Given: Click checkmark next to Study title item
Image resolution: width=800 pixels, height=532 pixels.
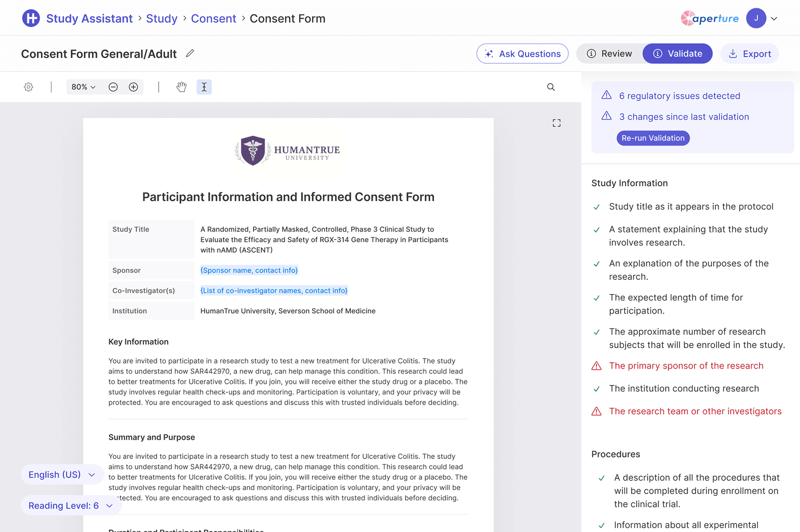Looking at the screenshot, I should (597, 207).
